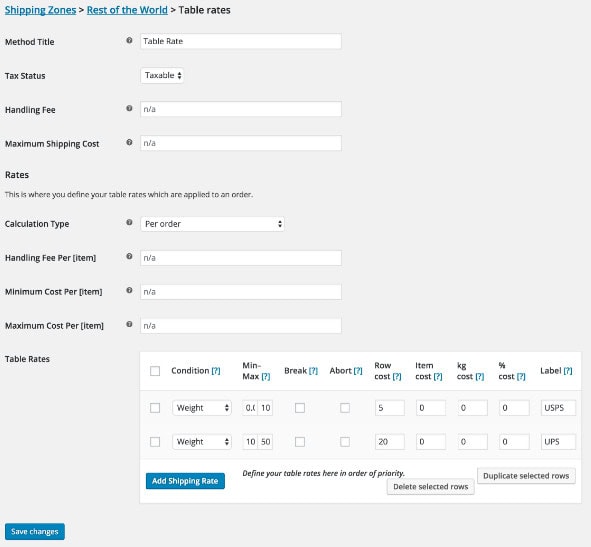Click Min weight field in UPS row

(250, 442)
